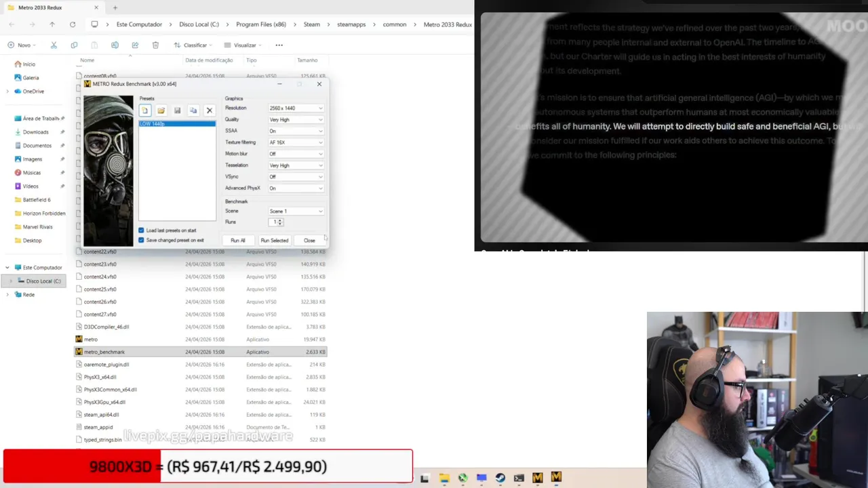868x488 pixels.
Task: Open the VSync dropdown
Action: [296, 177]
